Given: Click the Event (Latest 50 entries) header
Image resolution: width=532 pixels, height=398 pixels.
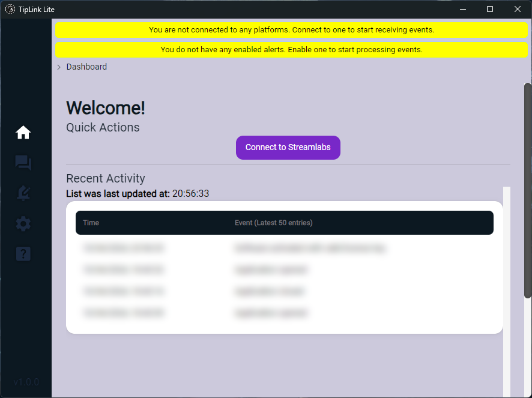Looking at the screenshot, I should (x=273, y=223).
